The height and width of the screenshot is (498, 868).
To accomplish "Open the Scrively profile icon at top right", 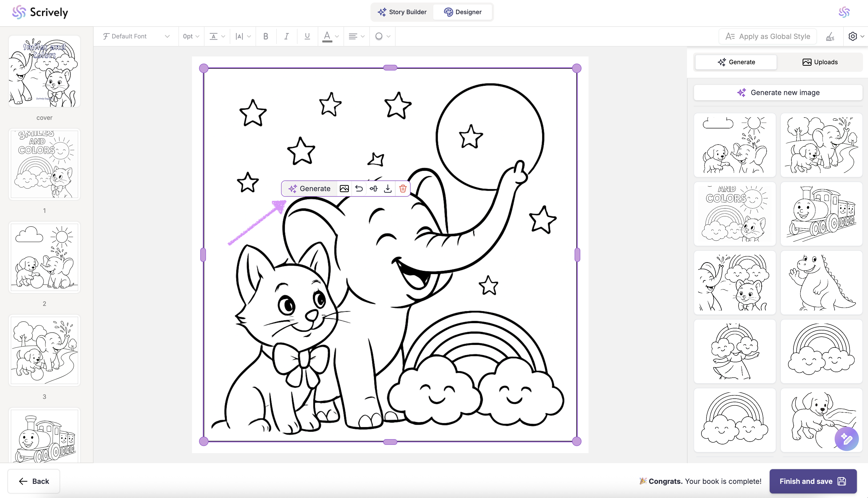I will tap(844, 12).
